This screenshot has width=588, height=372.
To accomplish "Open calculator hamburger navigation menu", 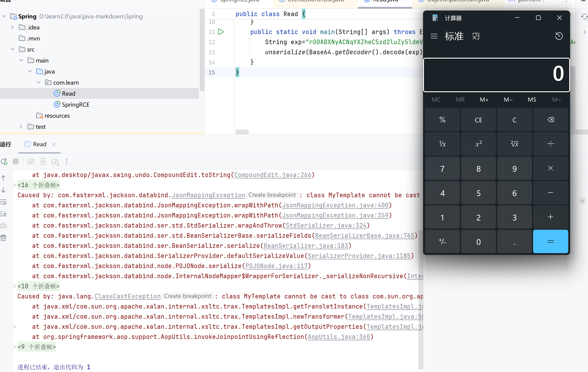I will (x=434, y=36).
